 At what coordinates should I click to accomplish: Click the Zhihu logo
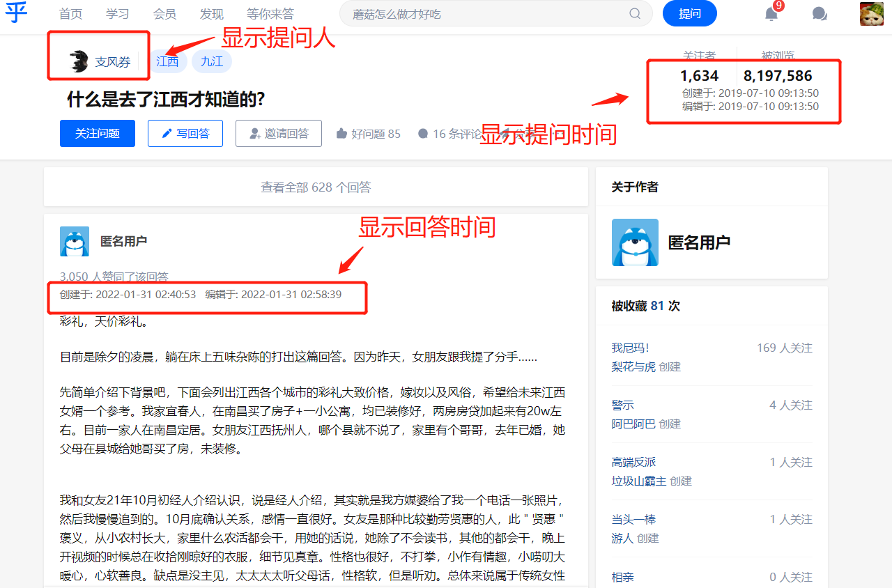(x=15, y=13)
